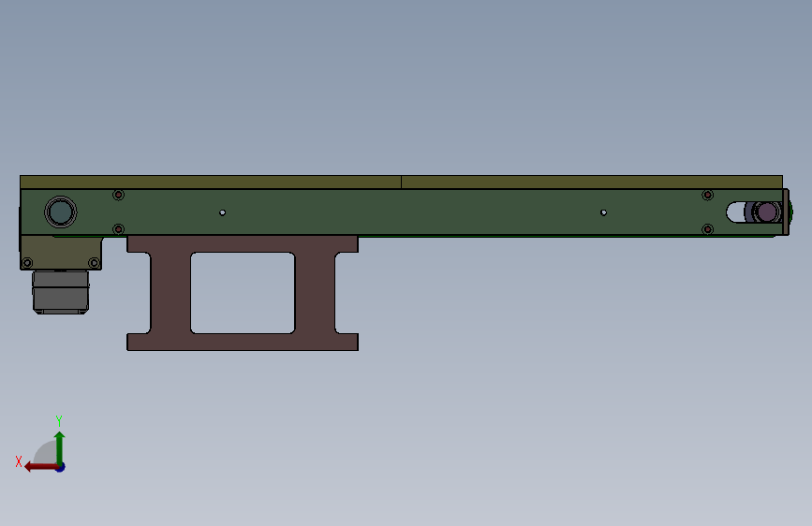Select the brown end plate at the right end
The image size is (812, 526).
(x=786, y=212)
